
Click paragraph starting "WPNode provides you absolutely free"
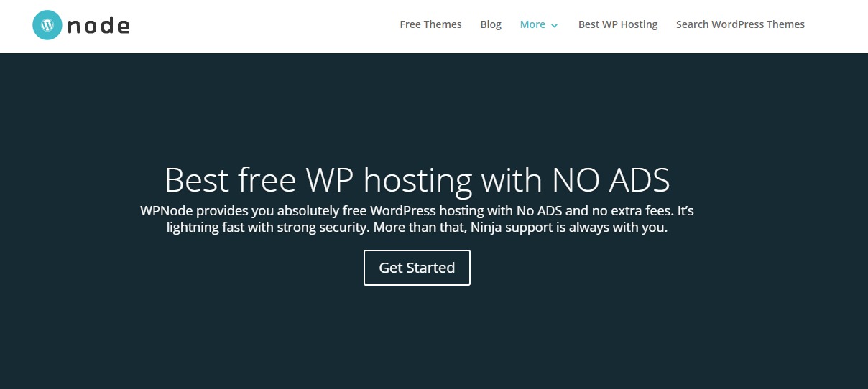[x=417, y=220]
